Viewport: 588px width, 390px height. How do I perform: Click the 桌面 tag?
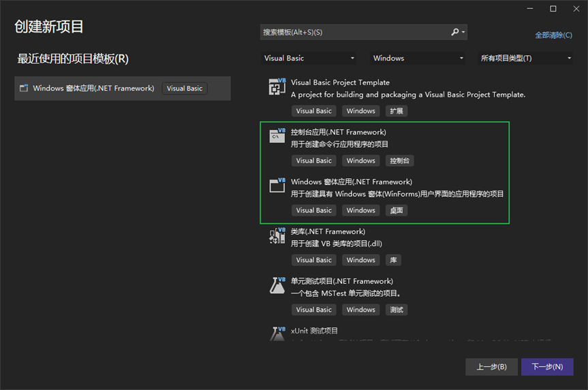coord(397,210)
